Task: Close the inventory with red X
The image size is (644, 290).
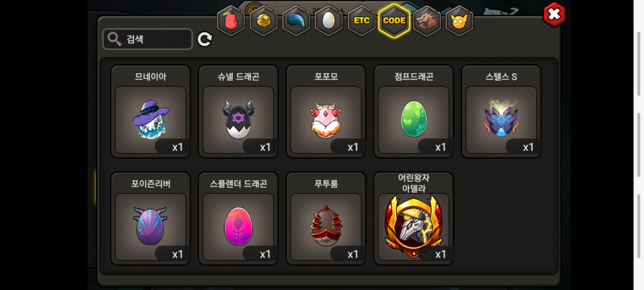Action: [x=554, y=15]
